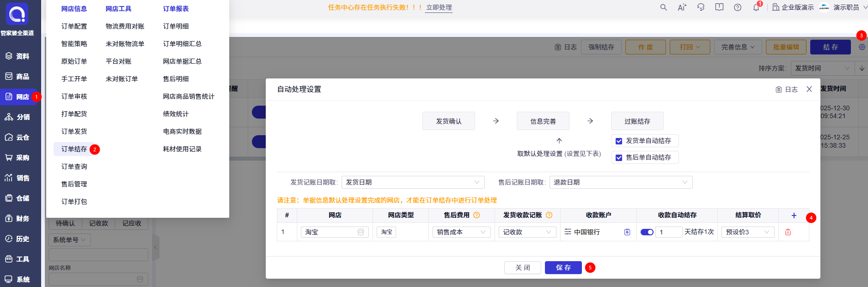The width and height of the screenshot is (868, 287).
Task: Select 物流费用对账 in the menu
Action: [x=125, y=26]
